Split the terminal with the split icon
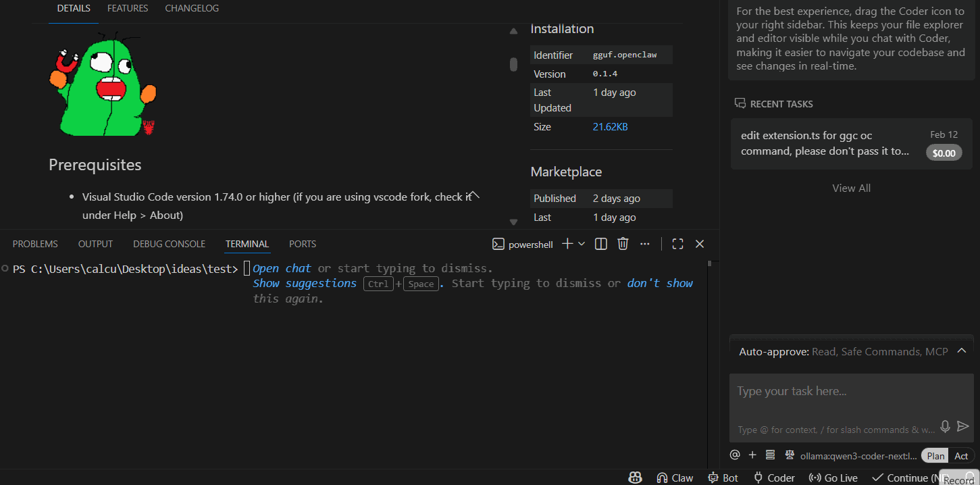The image size is (980, 485). click(600, 244)
